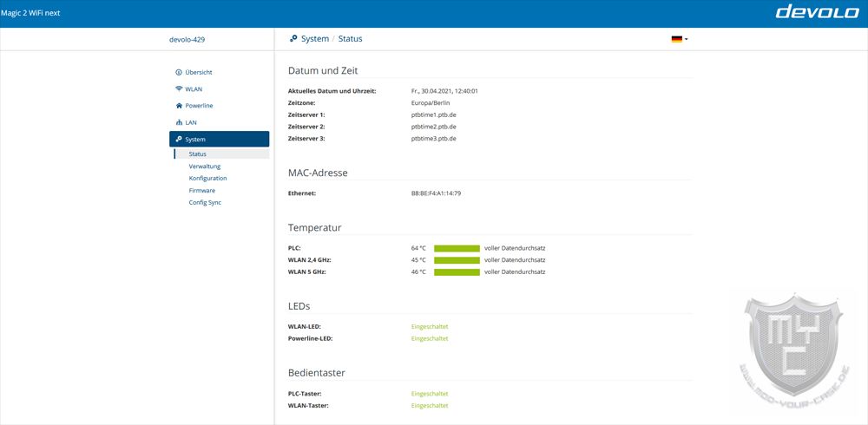Click the WLAN-LED Eingeschaltet status

pos(430,327)
